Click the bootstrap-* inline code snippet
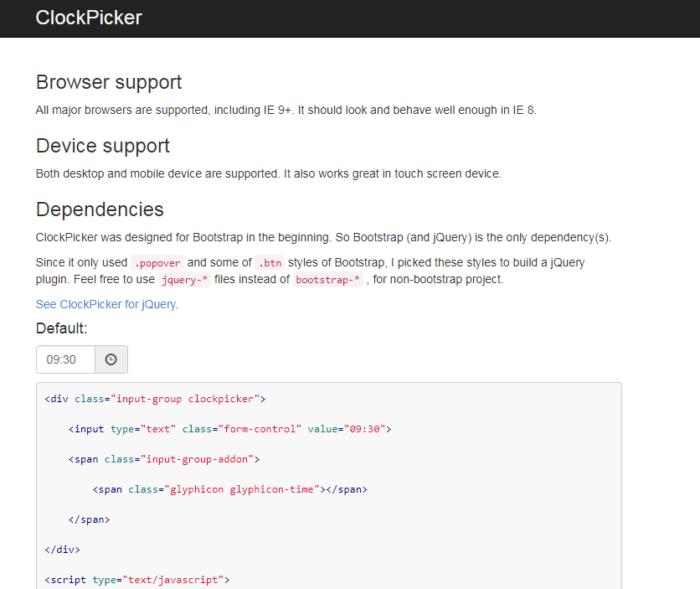 tap(328, 280)
